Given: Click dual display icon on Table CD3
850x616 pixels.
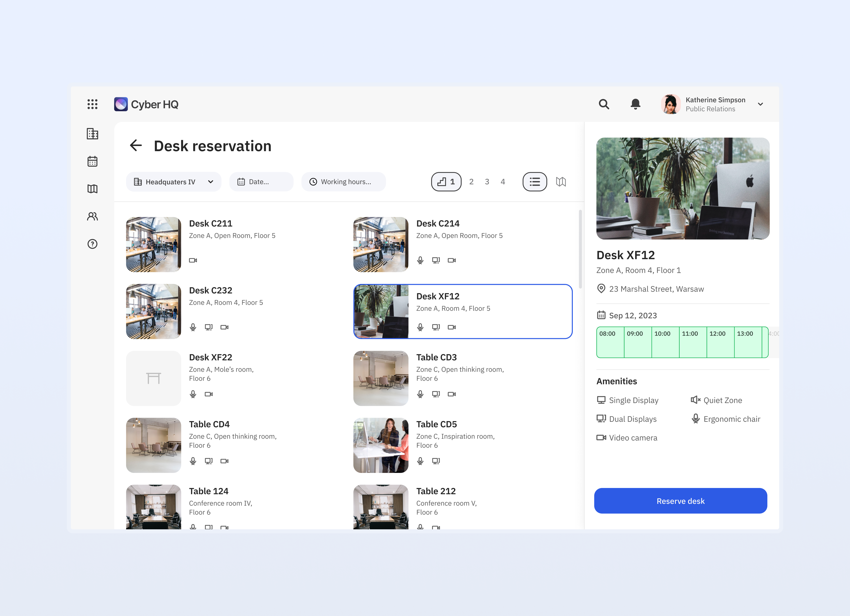Looking at the screenshot, I should coord(436,394).
